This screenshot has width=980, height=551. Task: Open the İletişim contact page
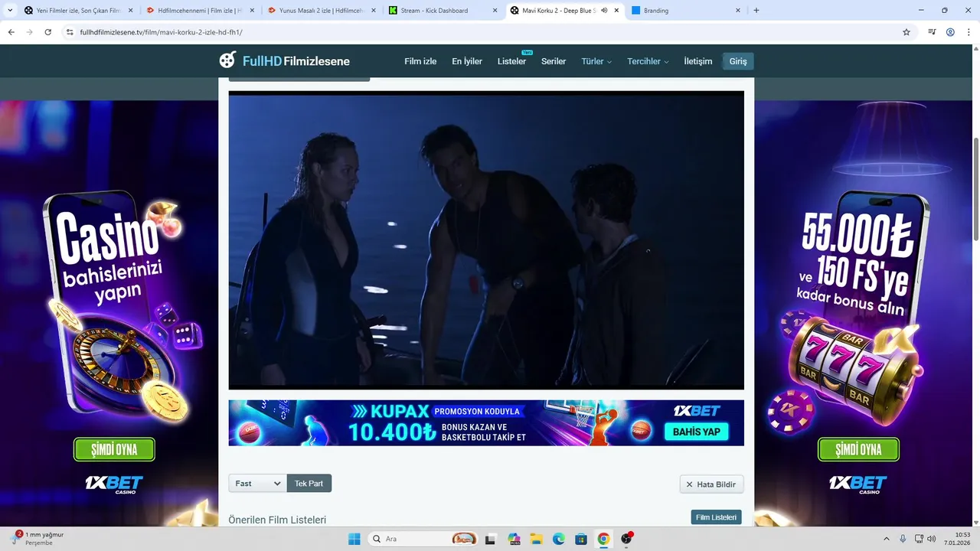click(698, 61)
